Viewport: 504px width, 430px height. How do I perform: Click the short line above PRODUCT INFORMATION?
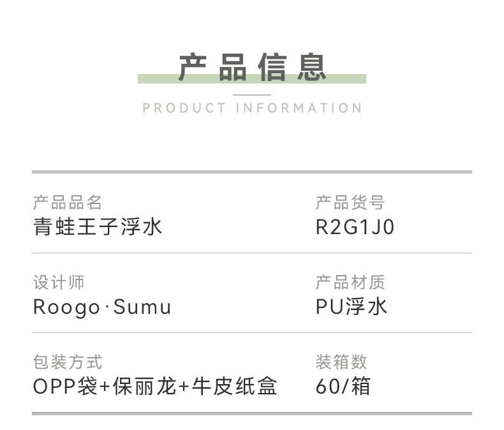pyautogui.click(x=252, y=94)
